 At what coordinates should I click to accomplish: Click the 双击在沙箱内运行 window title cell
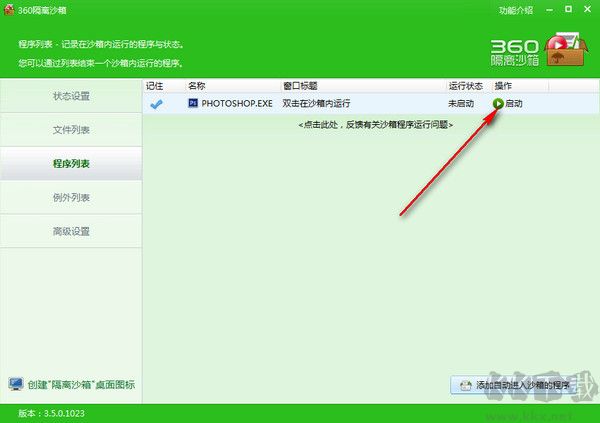(x=316, y=103)
